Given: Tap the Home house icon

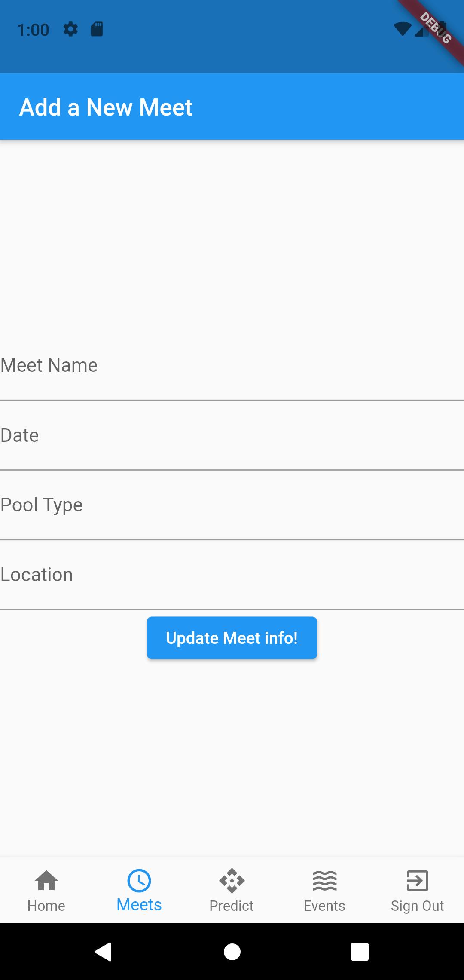Looking at the screenshot, I should [x=46, y=880].
